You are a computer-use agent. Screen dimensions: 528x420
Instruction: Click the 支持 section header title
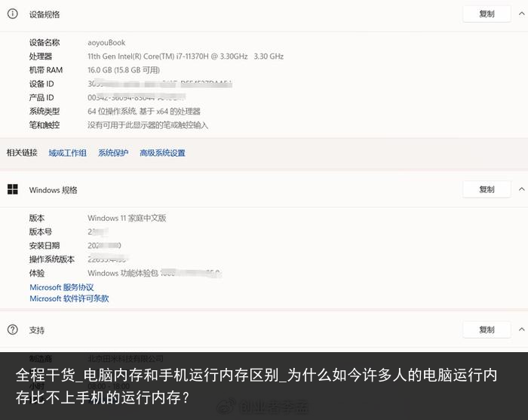pyautogui.click(x=37, y=330)
